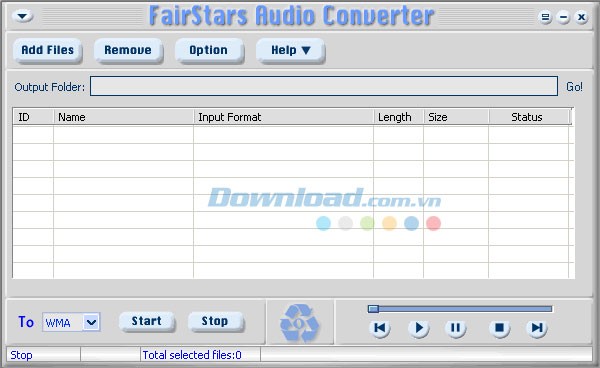Image resolution: width=600 pixels, height=368 pixels.
Task: Sort by the Length column header
Action: [399, 117]
